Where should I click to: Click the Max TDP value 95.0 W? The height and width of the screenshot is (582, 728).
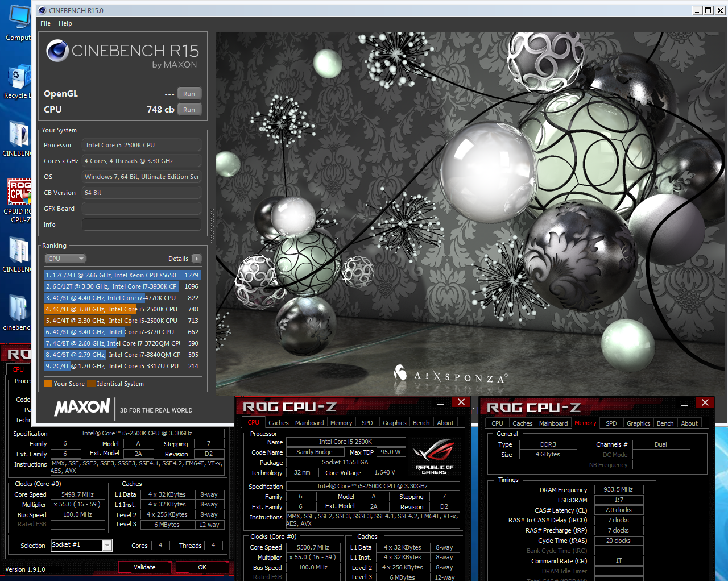(391, 452)
